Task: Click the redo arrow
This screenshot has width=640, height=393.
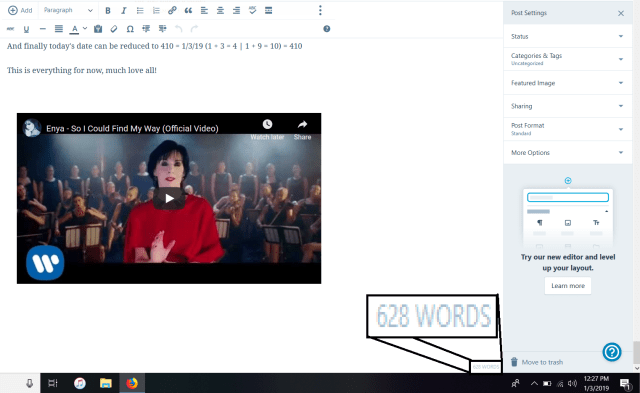Action: (x=194, y=29)
